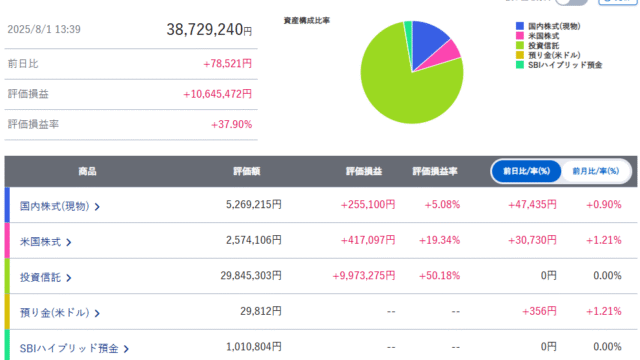Toggle the switch at top right
Viewport: 640px width, 360px height.
click(x=571, y=1)
